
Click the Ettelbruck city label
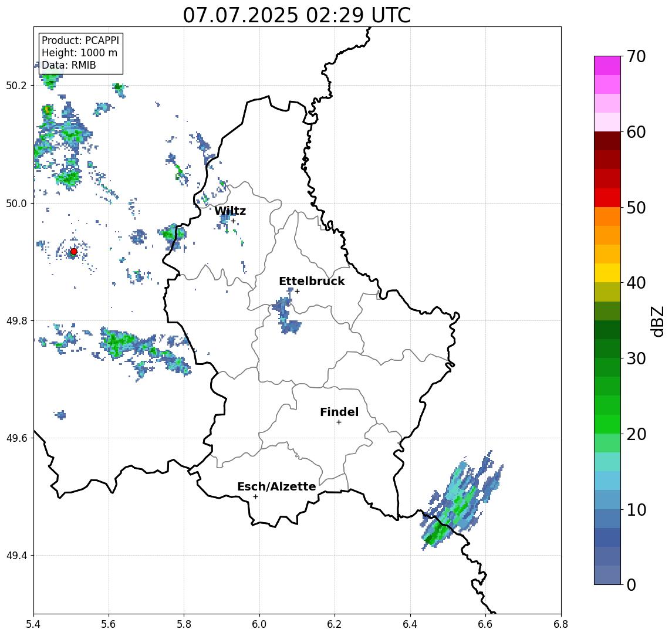(x=312, y=281)
